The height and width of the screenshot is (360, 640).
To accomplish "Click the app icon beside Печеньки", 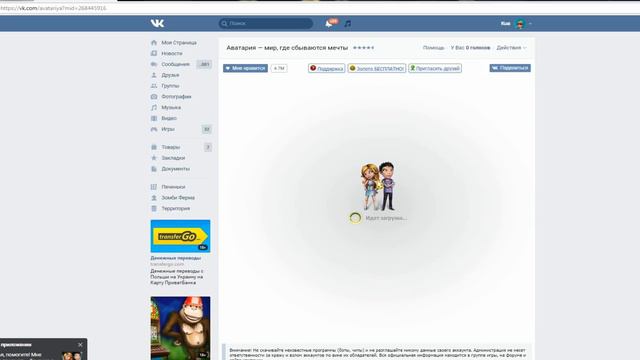I will [154, 187].
